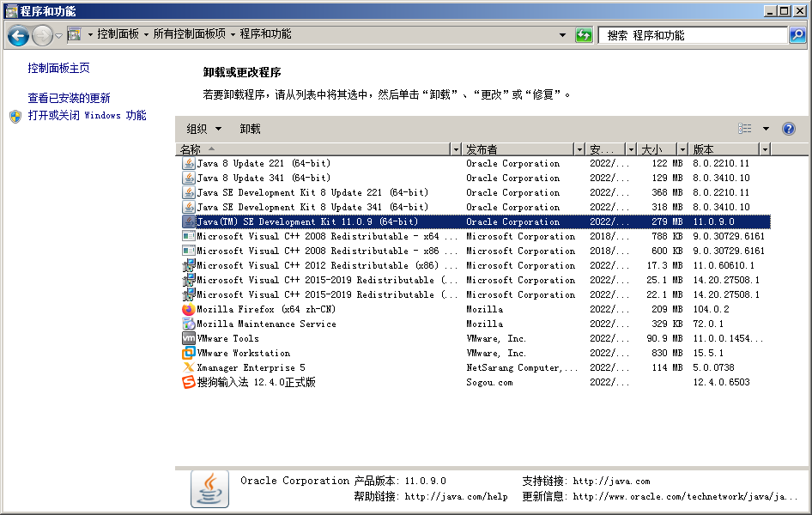Click the VMware Workstation icon
The height and width of the screenshot is (515, 812).
point(189,353)
